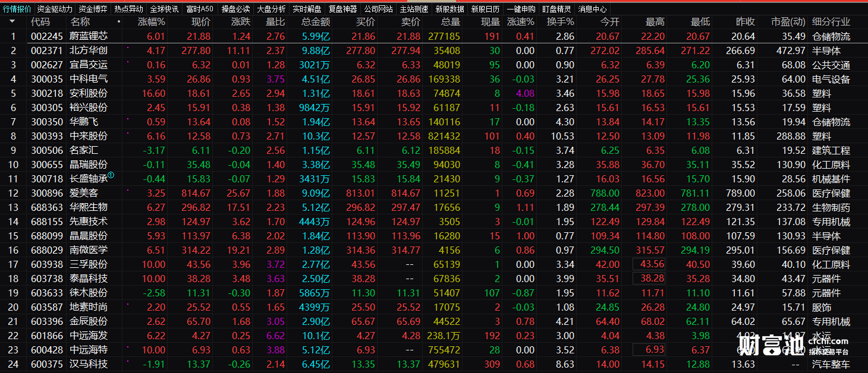Select the 地素时尚 stock name
The image size is (868, 373).
click(89, 307)
